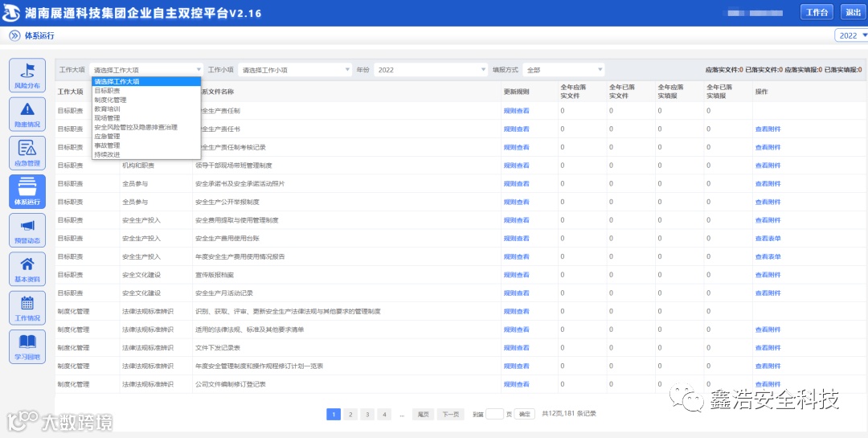Focus the page number input field

tap(495, 414)
